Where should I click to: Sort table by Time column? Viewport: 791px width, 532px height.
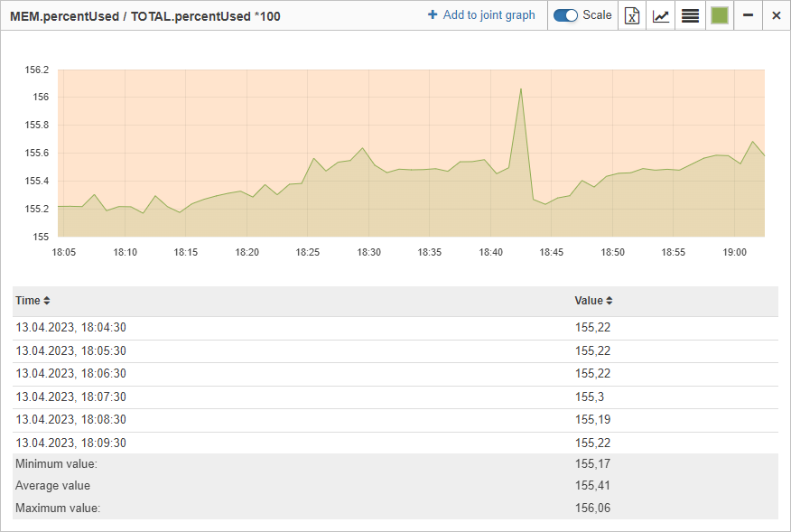[33, 301]
